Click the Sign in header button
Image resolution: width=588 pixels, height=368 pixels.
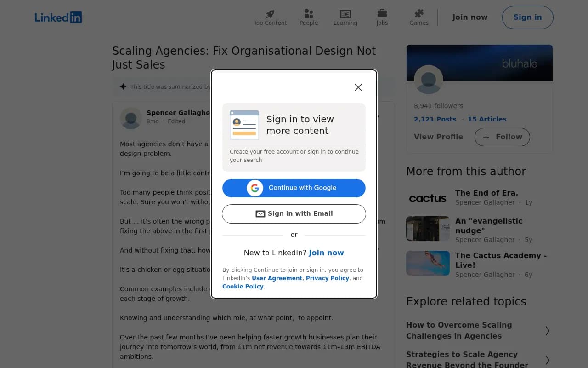(x=527, y=17)
